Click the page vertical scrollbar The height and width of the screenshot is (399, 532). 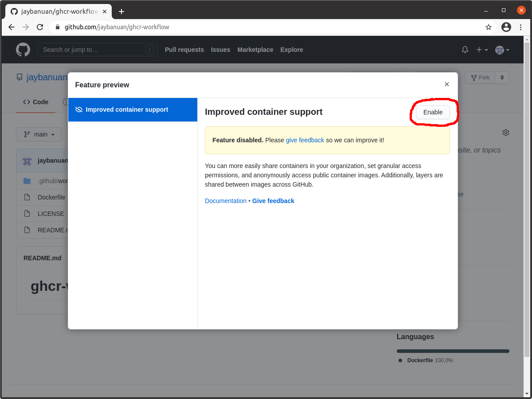(527, 199)
